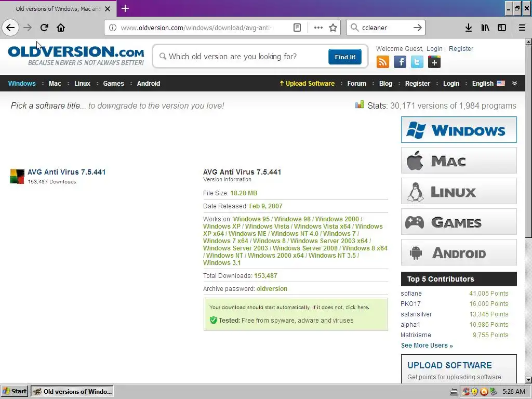This screenshot has height=399, width=532.
Task: Bookmark this page with the star icon
Action: 333,28
